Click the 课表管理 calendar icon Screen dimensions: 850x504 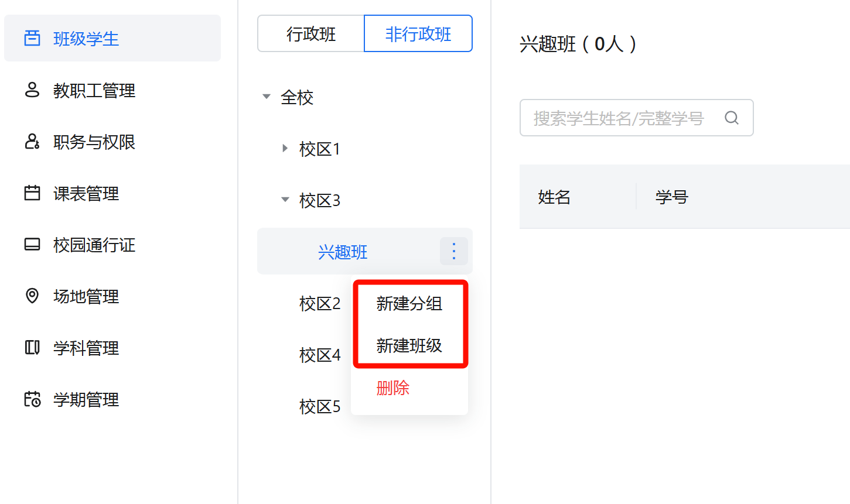[32, 193]
